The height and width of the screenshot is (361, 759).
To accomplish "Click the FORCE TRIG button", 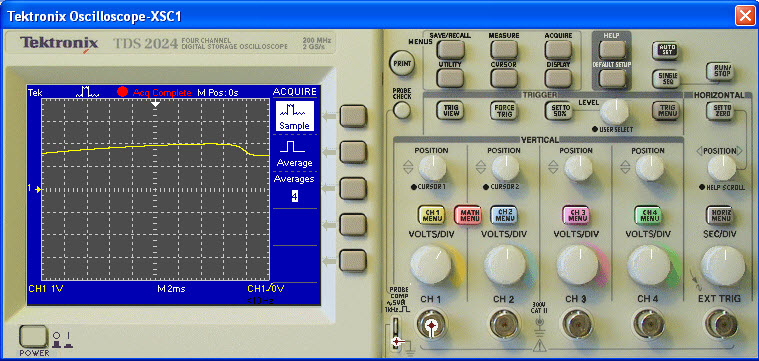I will pyautogui.click(x=504, y=111).
